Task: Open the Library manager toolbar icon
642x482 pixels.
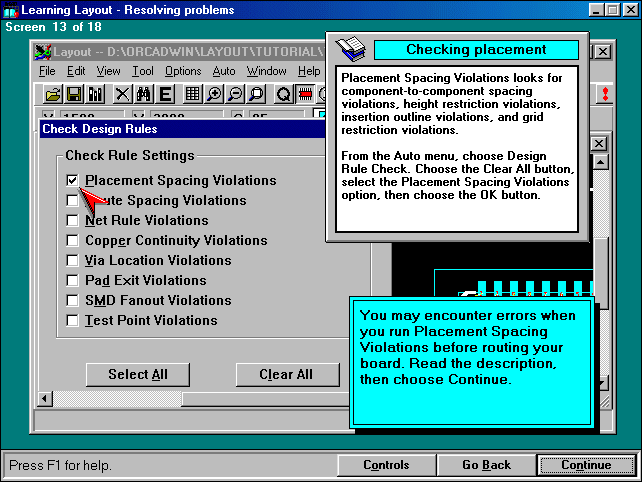Action: pyautogui.click(x=96, y=94)
